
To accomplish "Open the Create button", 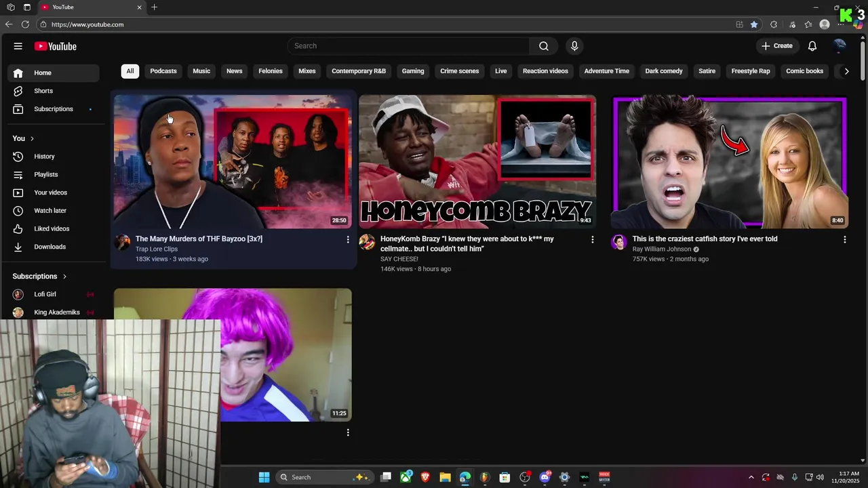I will coord(777,46).
